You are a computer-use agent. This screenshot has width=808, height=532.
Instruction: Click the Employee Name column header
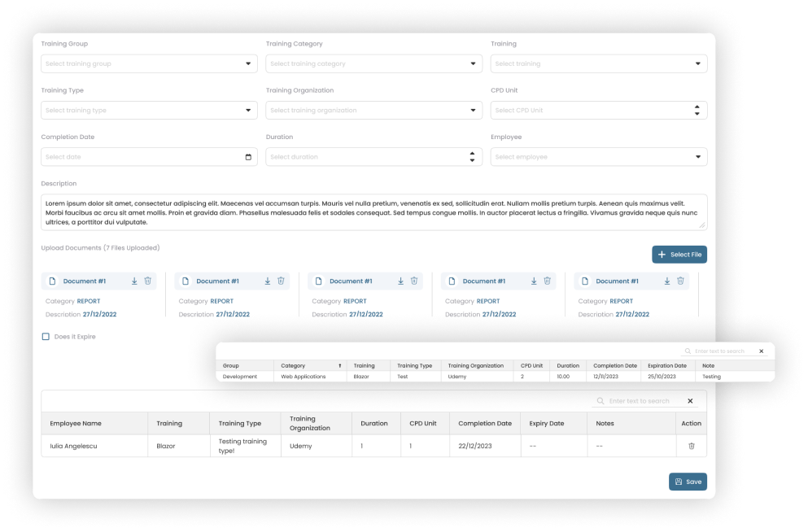point(76,424)
